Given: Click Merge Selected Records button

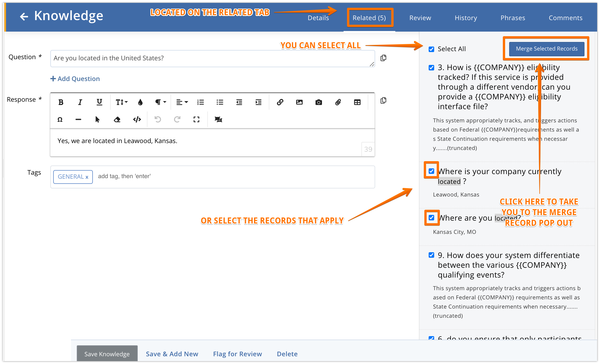Looking at the screenshot, I should coord(547,49).
